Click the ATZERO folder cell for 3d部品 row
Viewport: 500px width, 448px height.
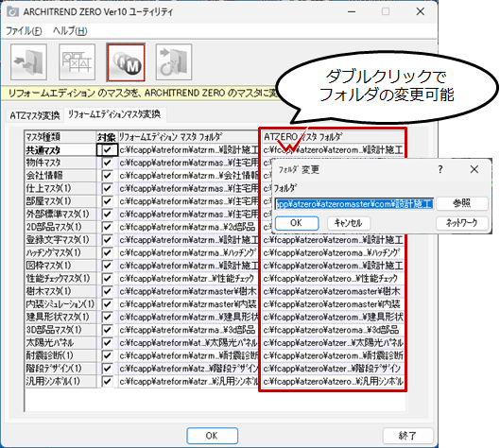pyautogui.click(x=334, y=330)
